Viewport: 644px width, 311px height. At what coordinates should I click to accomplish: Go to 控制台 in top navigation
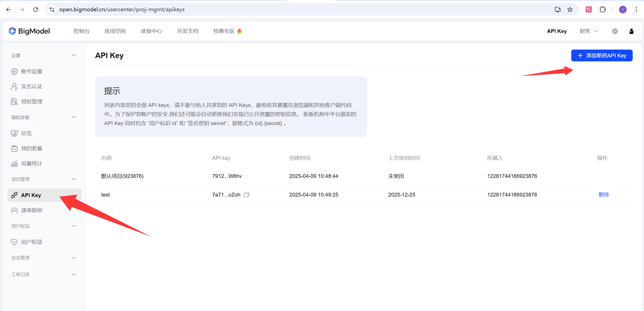81,31
